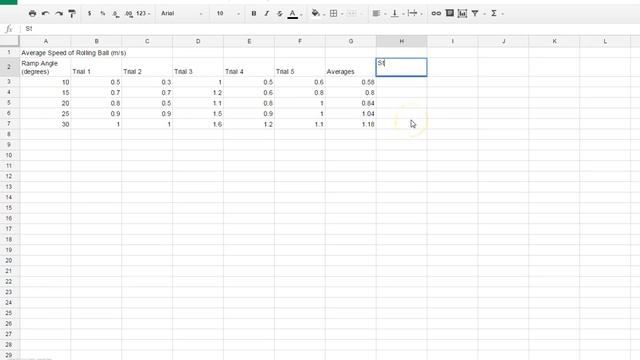Toggle bold formatting
This screenshot has width=640, height=360.
pos(253,13)
